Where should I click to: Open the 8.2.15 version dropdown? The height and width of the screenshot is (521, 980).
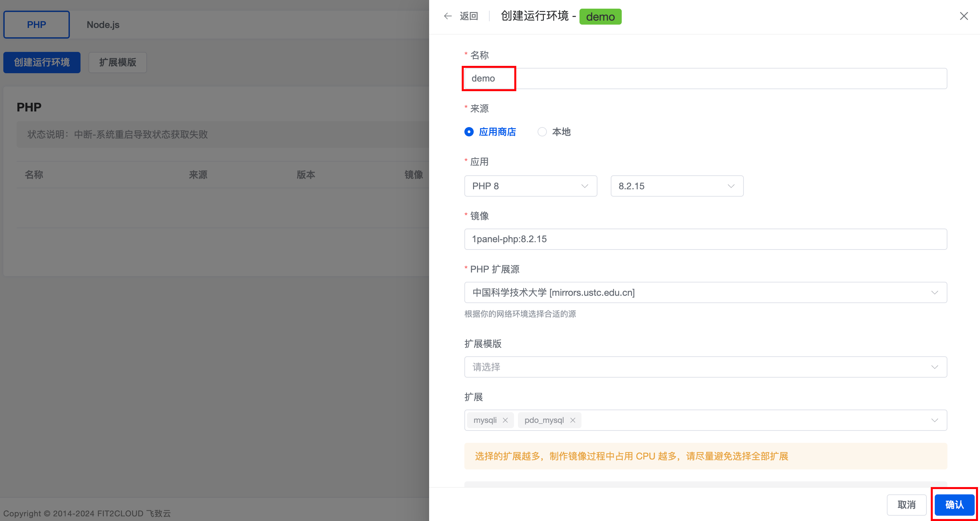point(676,186)
